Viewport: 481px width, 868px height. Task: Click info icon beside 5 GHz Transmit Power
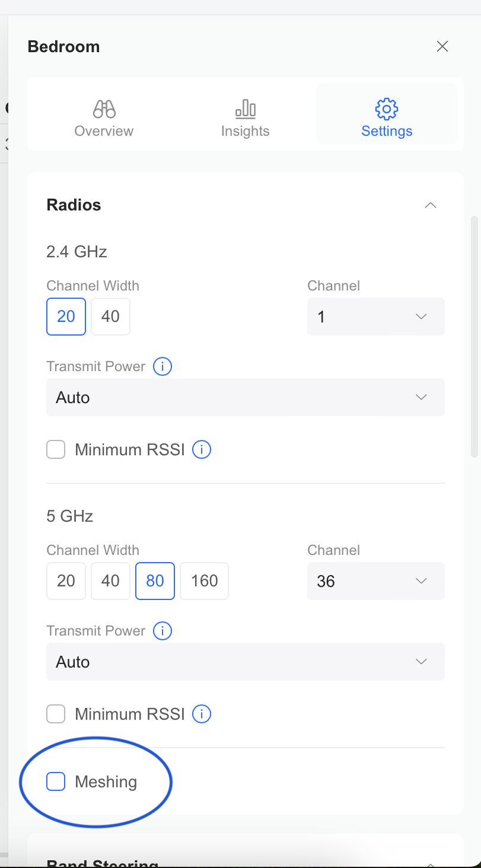coord(163,631)
